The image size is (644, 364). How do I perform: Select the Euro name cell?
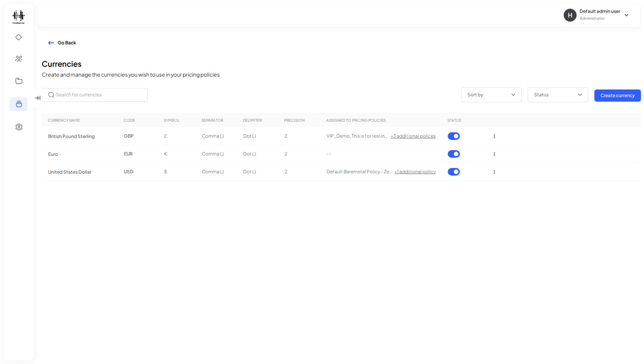click(53, 154)
